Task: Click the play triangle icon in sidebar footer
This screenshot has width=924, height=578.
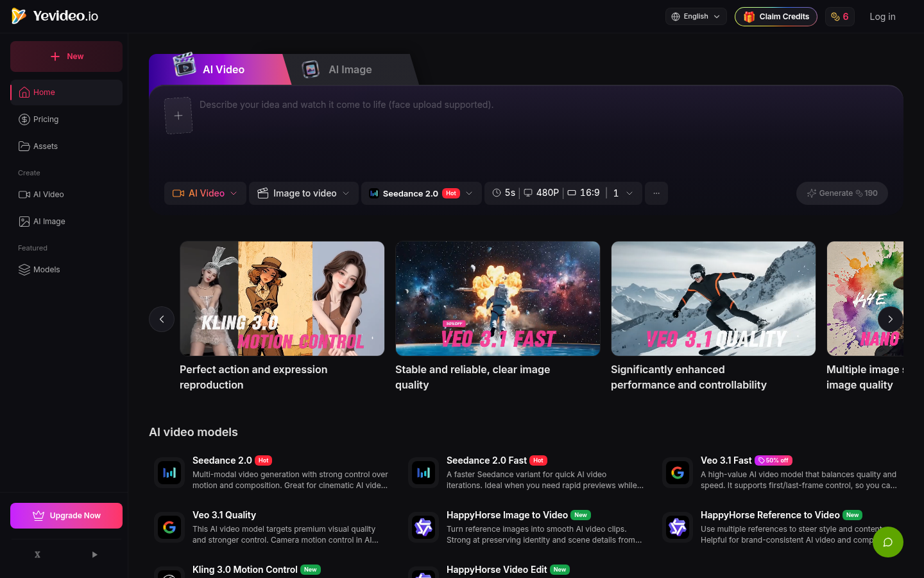Action: tap(94, 555)
